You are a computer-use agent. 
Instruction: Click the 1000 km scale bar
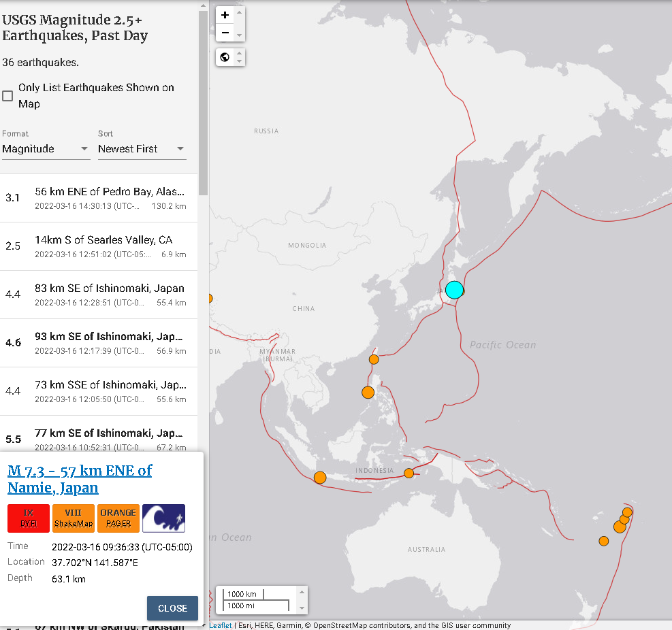tap(244, 594)
